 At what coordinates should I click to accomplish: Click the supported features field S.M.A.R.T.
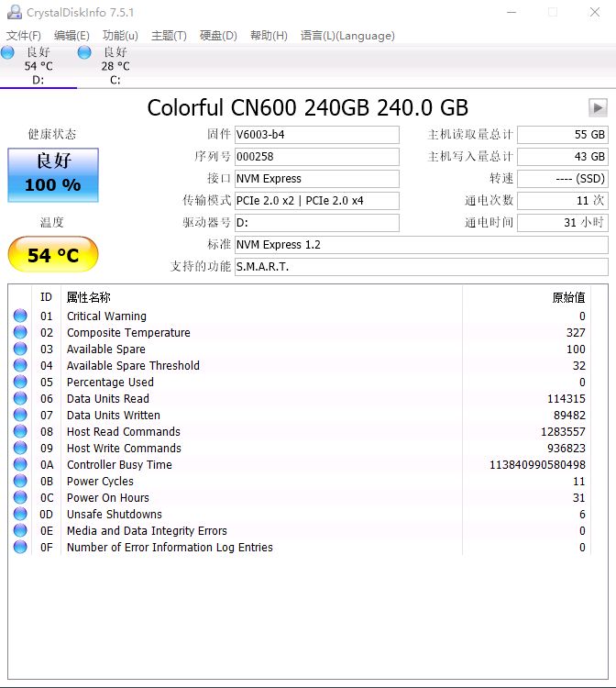point(422,266)
